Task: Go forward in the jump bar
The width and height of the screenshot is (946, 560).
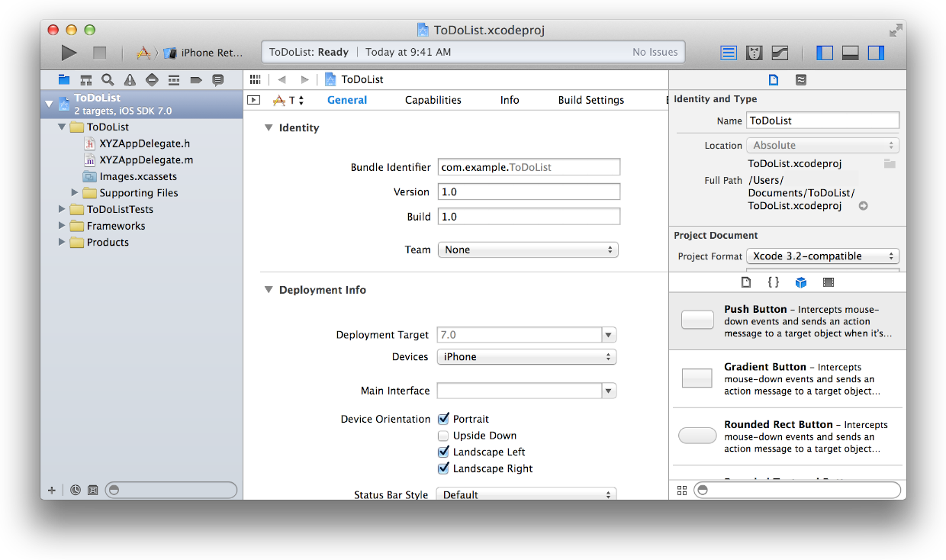Action: [x=304, y=79]
